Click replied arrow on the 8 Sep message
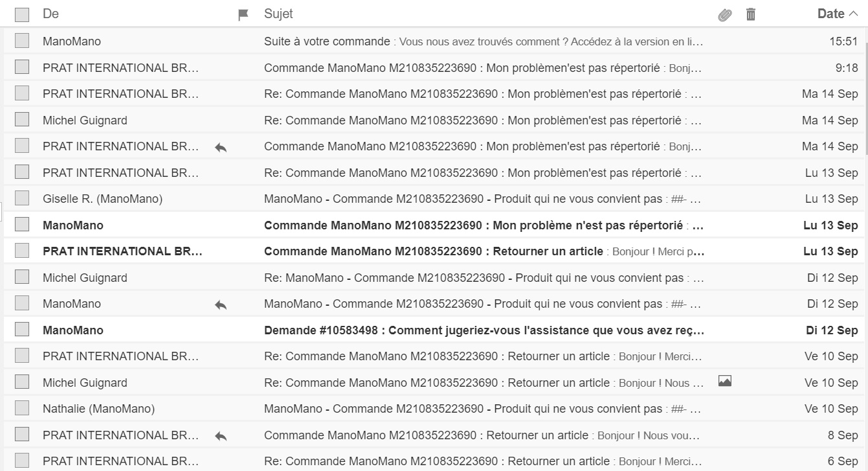This screenshot has height=471, width=868. tap(221, 436)
